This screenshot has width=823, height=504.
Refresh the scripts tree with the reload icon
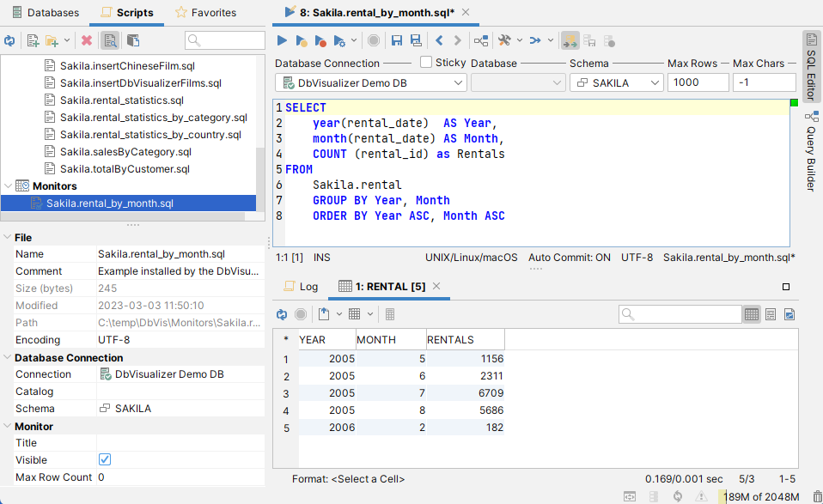(9, 39)
